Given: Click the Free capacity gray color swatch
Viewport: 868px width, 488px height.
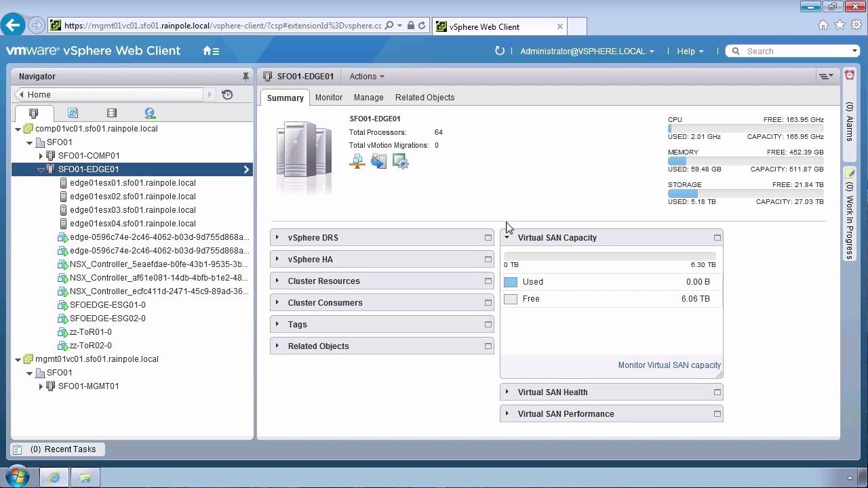Looking at the screenshot, I should [511, 299].
